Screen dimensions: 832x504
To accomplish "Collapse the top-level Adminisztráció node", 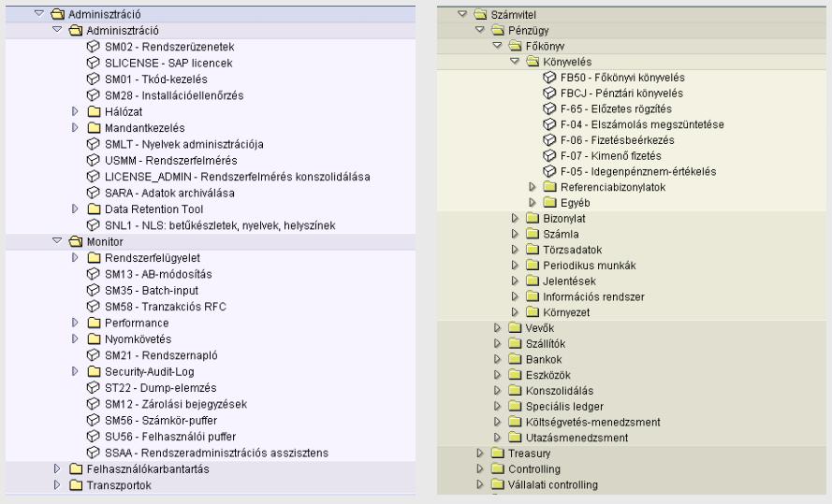I will tap(38, 13).
